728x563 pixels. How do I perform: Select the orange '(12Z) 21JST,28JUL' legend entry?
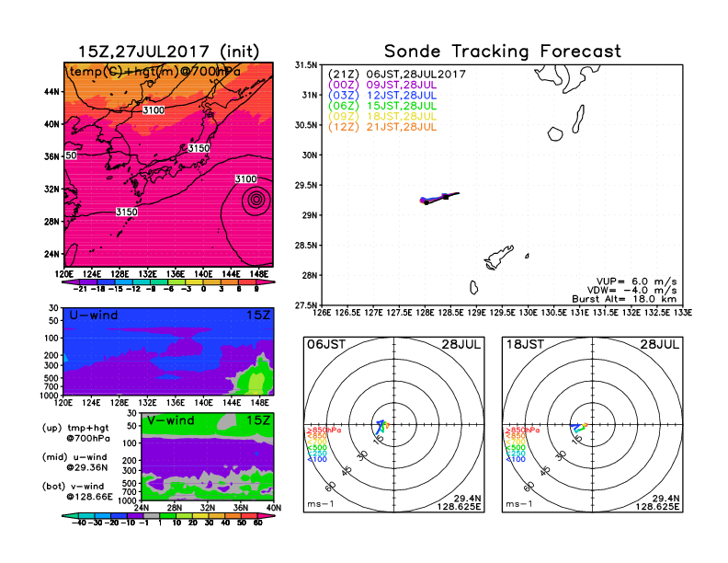coord(382,127)
